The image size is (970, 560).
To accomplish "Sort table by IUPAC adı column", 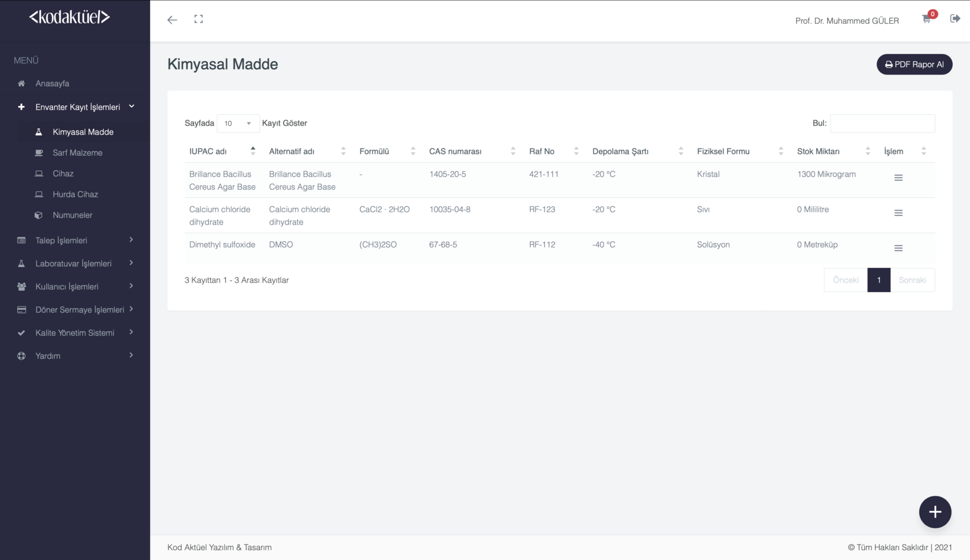I will click(x=208, y=151).
